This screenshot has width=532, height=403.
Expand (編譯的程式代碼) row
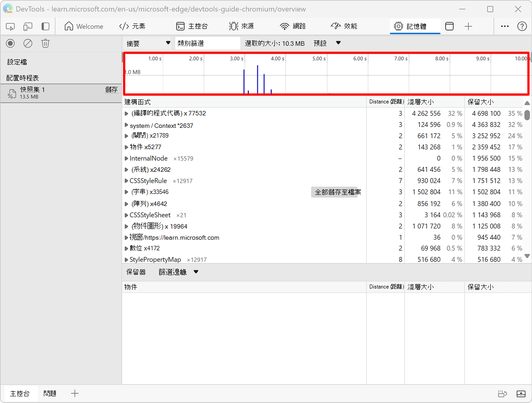coord(126,114)
